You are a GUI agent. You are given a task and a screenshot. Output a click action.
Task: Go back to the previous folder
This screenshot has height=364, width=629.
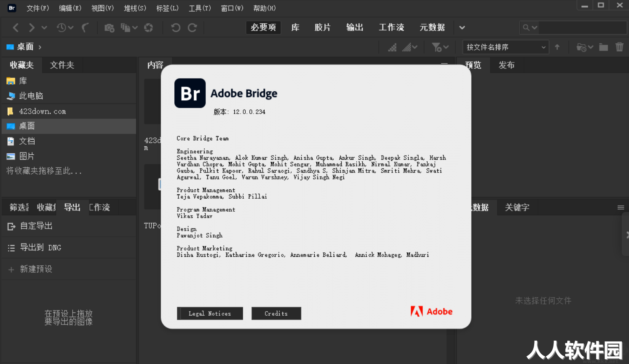[16, 27]
